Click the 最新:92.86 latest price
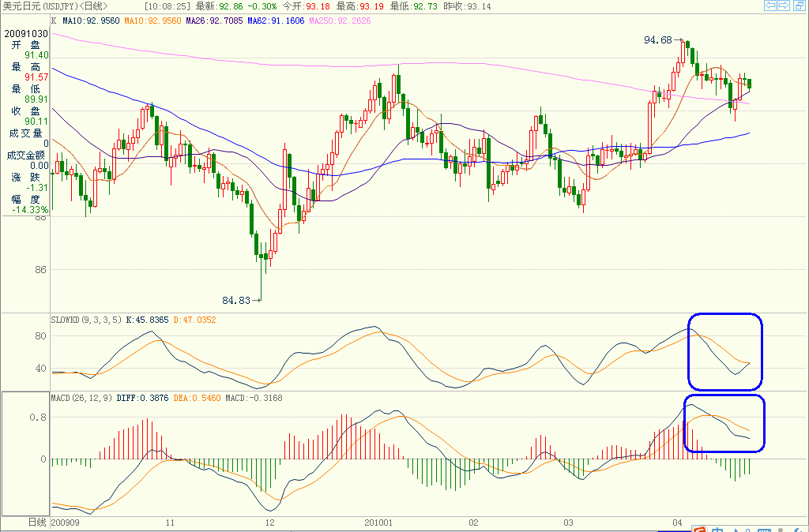Screen dimensions: 809x532 pyautogui.click(x=220, y=6)
